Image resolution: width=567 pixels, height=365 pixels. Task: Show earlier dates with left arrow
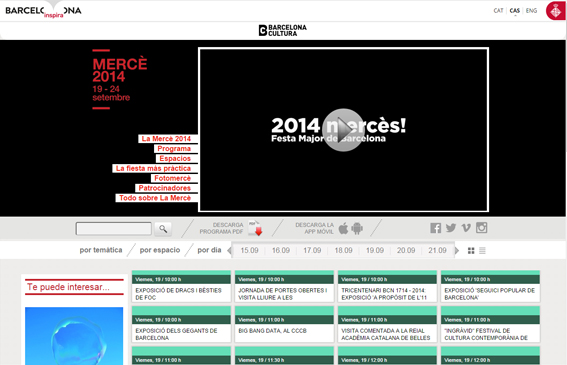(229, 250)
